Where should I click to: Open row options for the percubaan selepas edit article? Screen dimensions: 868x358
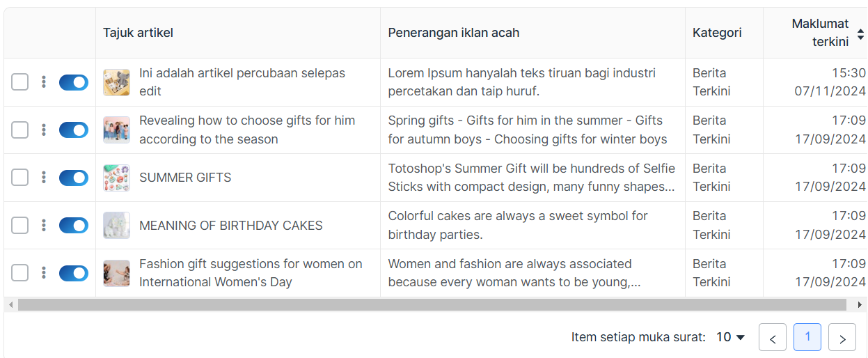coord(44,82)
